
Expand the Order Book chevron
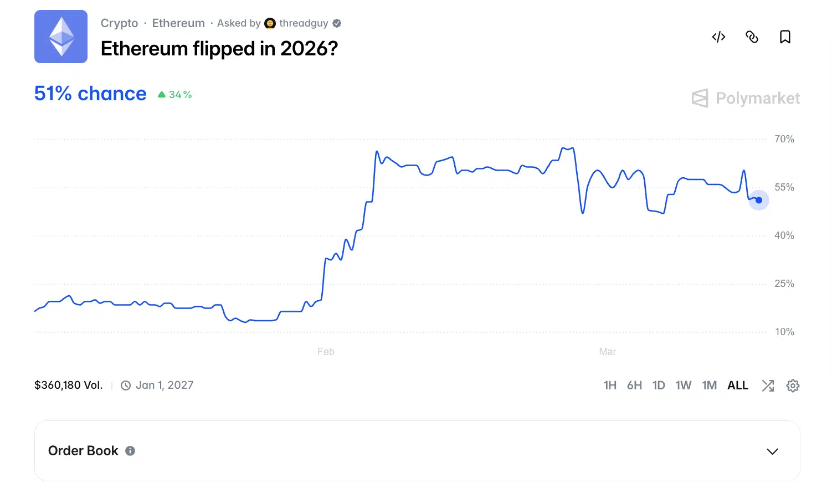(772, 451)
